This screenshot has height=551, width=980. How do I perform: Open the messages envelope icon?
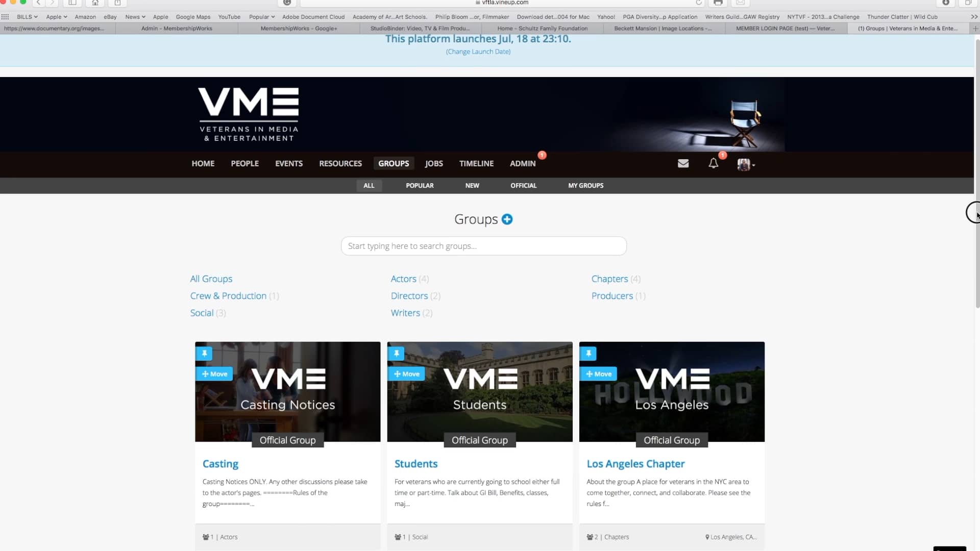pyautogui.click(x=683, y=163)
